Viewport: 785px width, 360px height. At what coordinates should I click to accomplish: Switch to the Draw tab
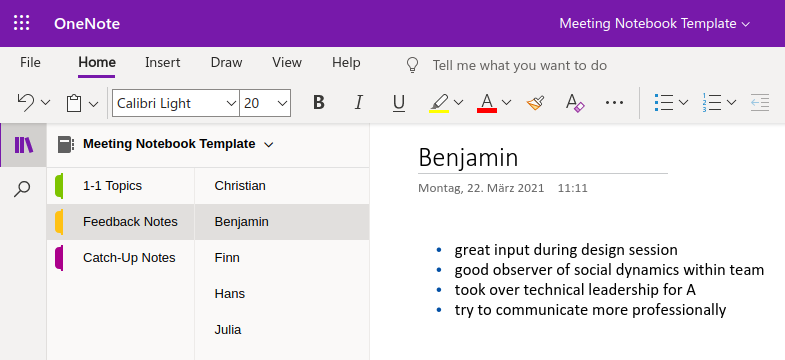point(226,63)
